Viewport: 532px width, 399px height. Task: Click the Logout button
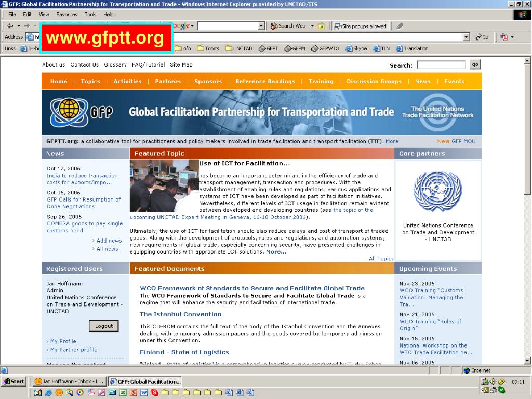coord(104,326)
